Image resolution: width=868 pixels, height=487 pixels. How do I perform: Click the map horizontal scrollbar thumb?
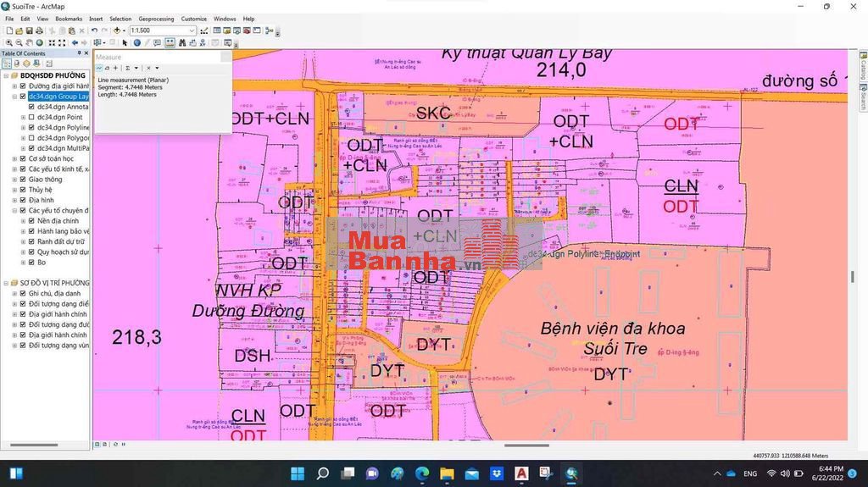526,445
